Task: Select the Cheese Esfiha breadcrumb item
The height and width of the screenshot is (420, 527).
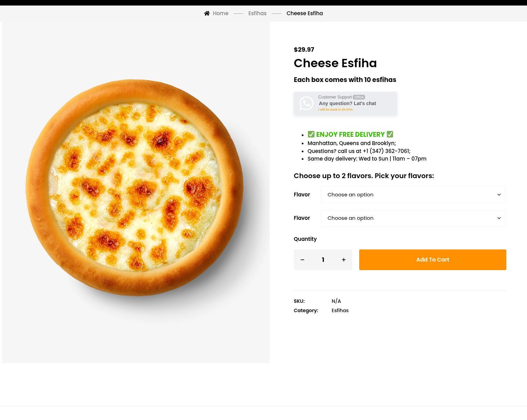Action: [304, 13]
